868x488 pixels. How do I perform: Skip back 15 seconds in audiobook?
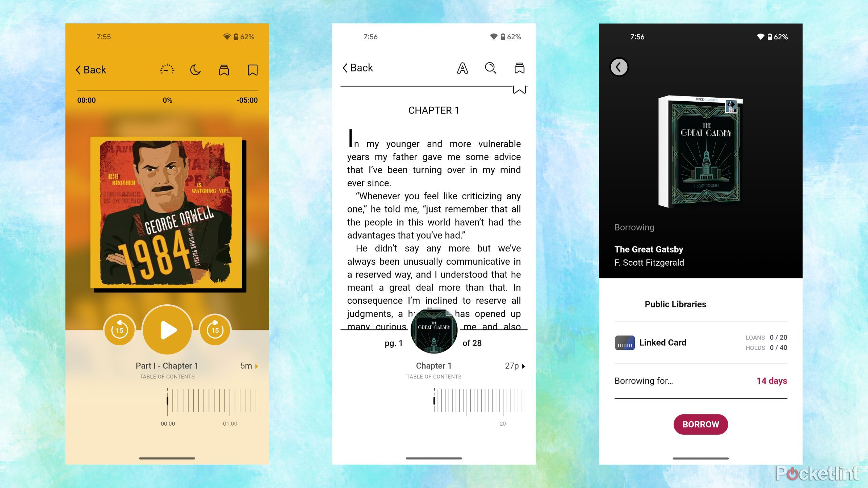pos(119,329)
